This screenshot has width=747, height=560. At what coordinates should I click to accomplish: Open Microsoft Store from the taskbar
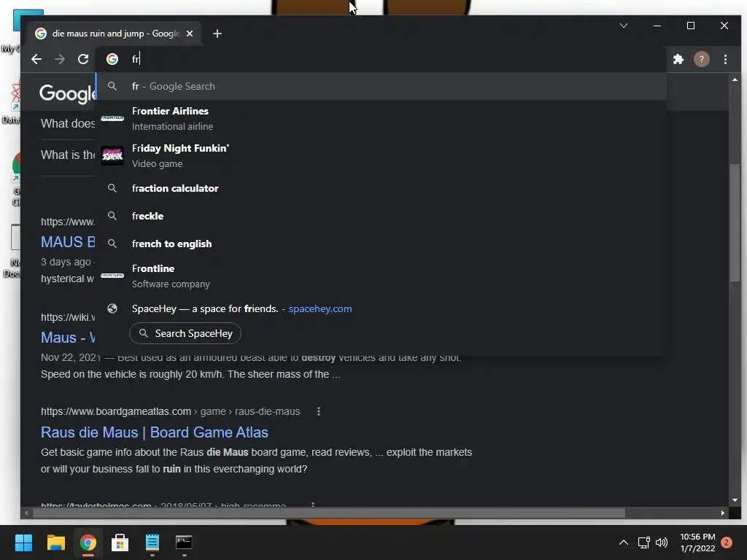click(x=120, y=542)
